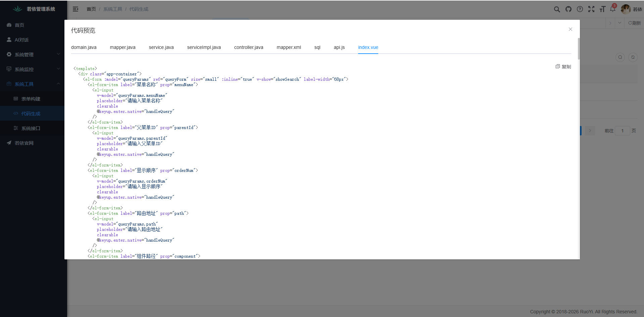The image size is (644, 317).
Task: Click the 首页 dashboard icon
Action: (x=9, y=25)
